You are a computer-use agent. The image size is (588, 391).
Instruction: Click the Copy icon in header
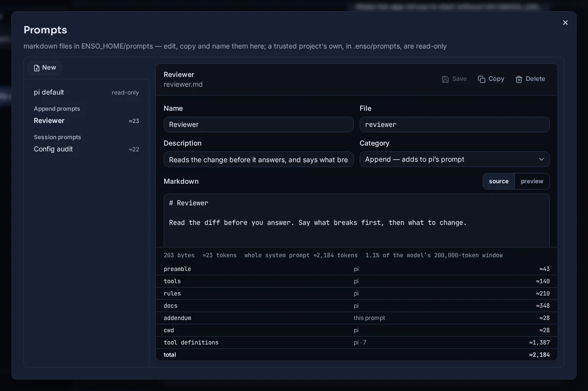(482, 79)
